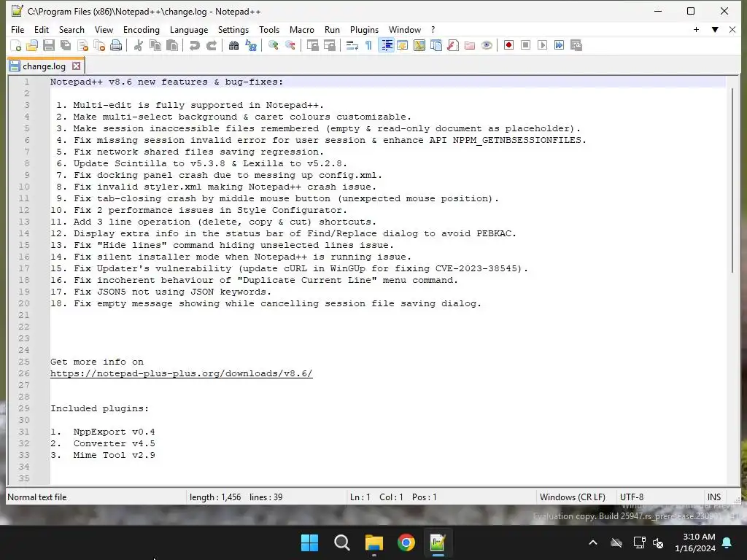This screenshot has width=747, height=560.
Task: Zoom in with the magnifier plus icon
Action: tap(274, 46)
